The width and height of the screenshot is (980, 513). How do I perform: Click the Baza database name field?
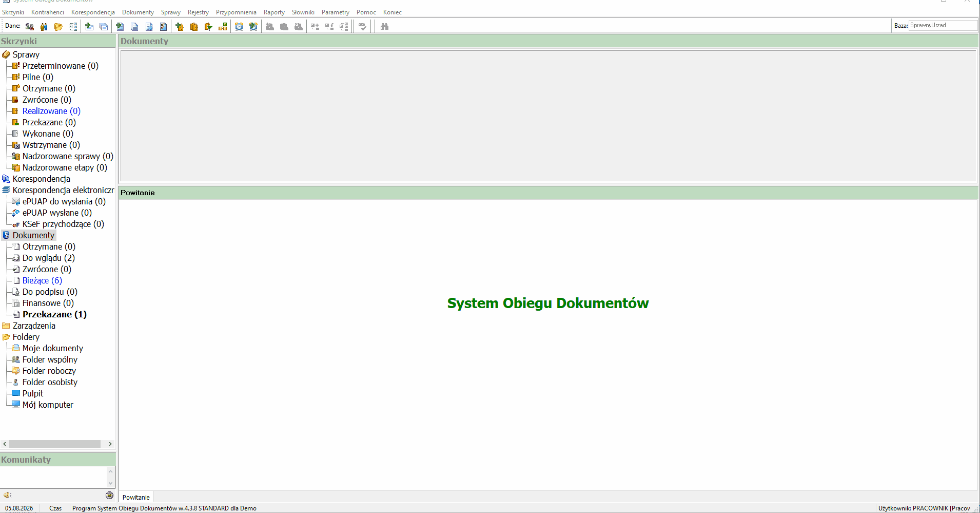tap(943, 25)
